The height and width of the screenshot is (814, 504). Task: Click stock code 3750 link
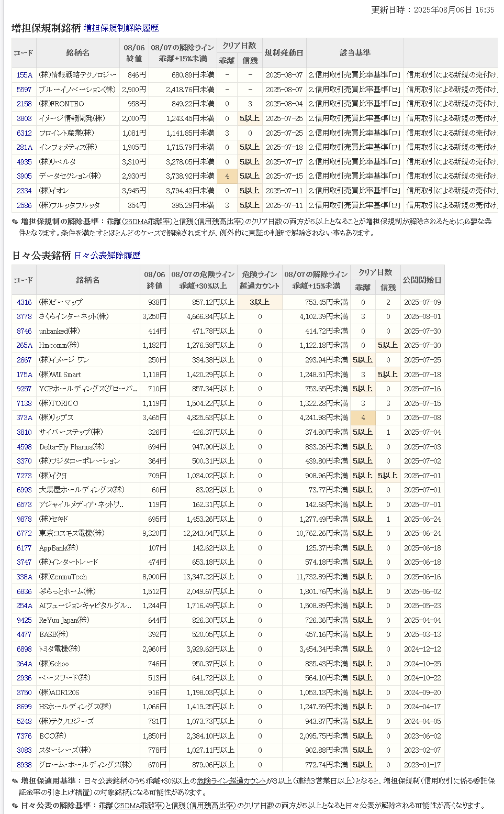[x=24, y=692]
